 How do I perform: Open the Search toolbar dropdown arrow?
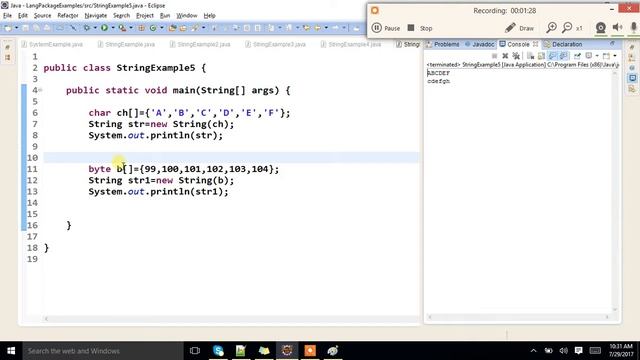(x=203, y=28)
